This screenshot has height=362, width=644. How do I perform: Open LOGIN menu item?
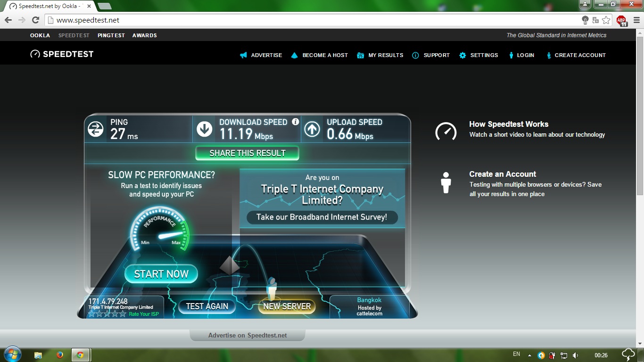[x=525, y=55]
